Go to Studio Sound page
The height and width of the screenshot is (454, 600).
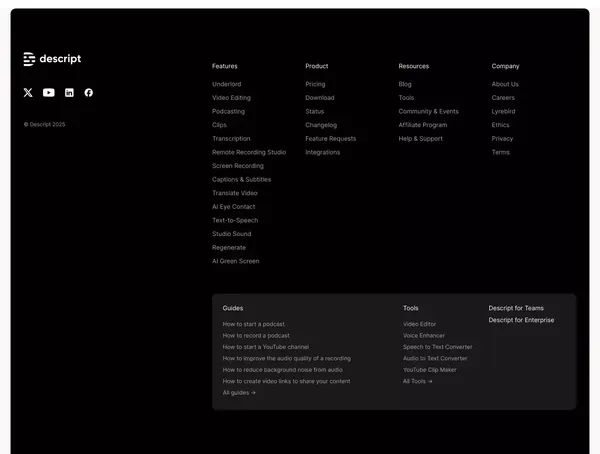pyautogui.click(x=232, y=234)
